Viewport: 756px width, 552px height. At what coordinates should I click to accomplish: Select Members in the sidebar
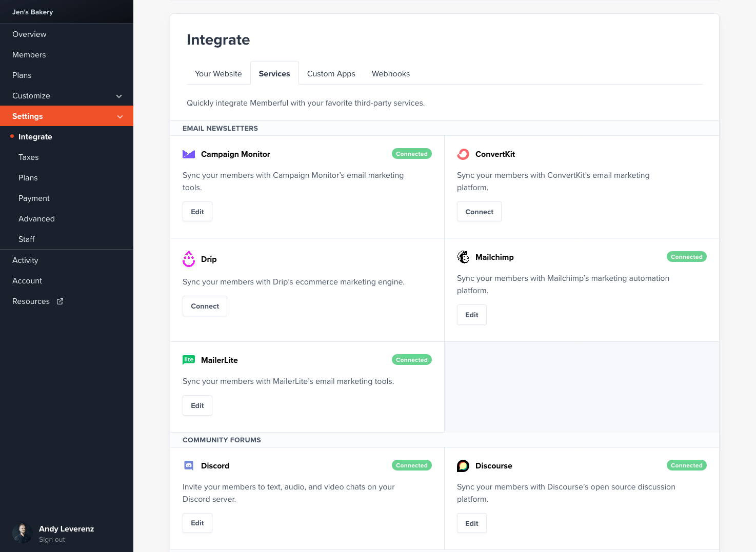29,55
